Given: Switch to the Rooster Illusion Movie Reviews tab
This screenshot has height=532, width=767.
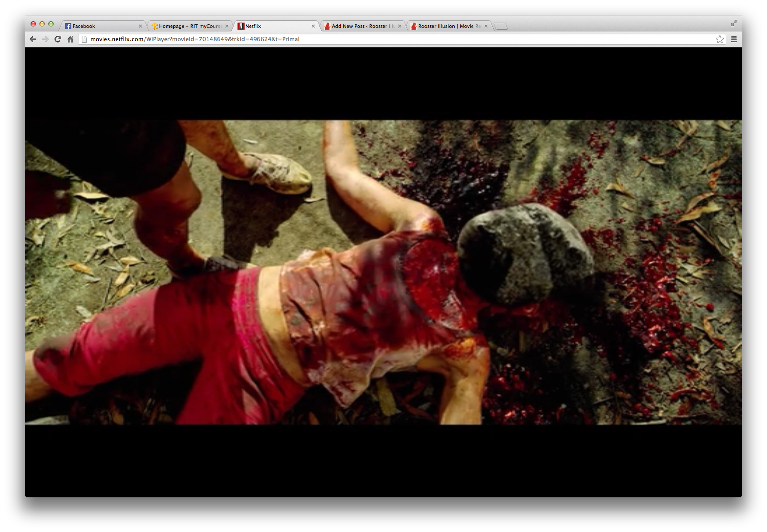Looking at the screenshot, I should [448, 26].
